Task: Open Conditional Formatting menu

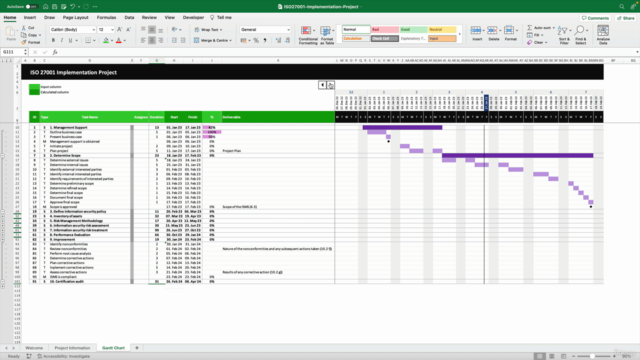Action: pyautogui.click(x=308, y=35)
